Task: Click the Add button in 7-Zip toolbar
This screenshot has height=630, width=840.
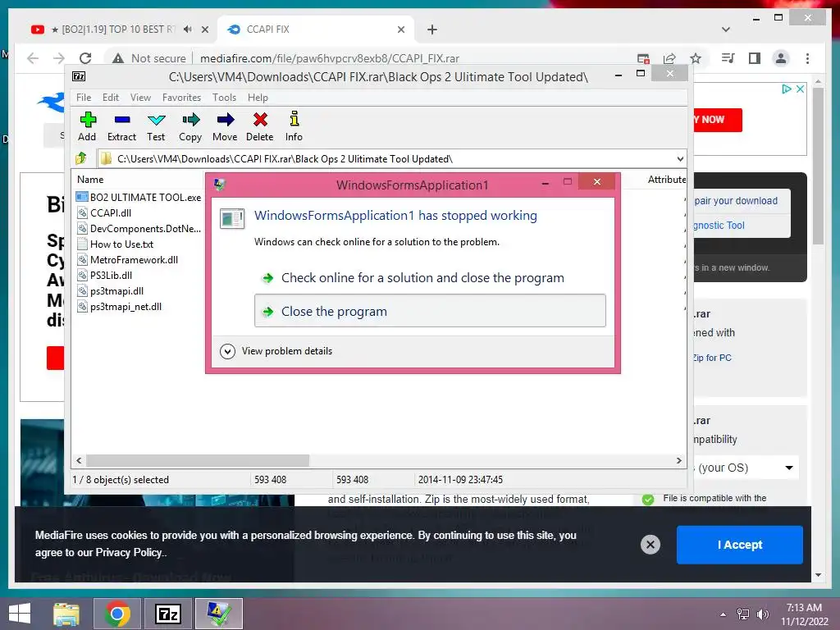Action: 87,126
